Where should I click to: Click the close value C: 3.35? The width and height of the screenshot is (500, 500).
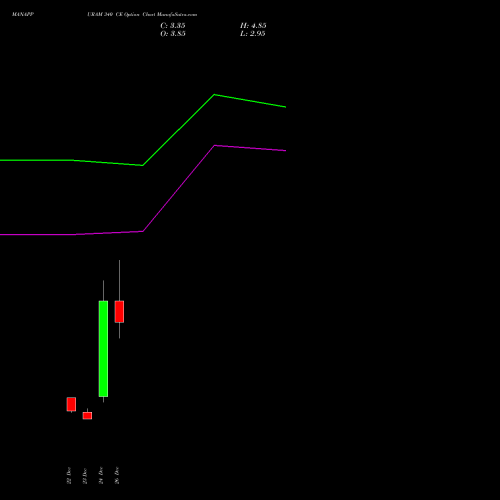click(173, 26)
